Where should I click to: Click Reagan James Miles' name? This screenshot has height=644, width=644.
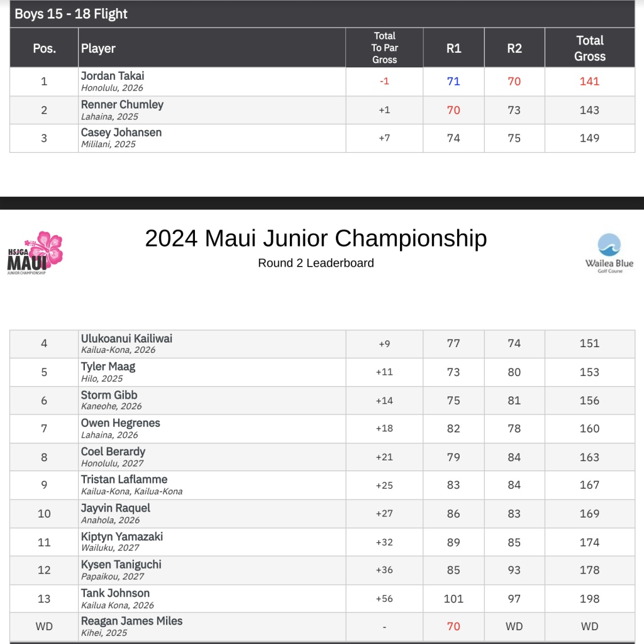(x=131, y=621)
